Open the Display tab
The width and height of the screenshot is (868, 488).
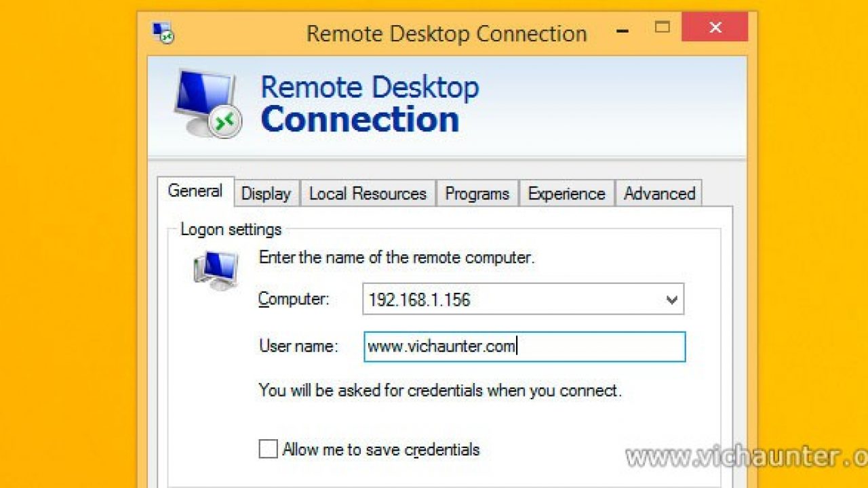[x=267, y=194]
